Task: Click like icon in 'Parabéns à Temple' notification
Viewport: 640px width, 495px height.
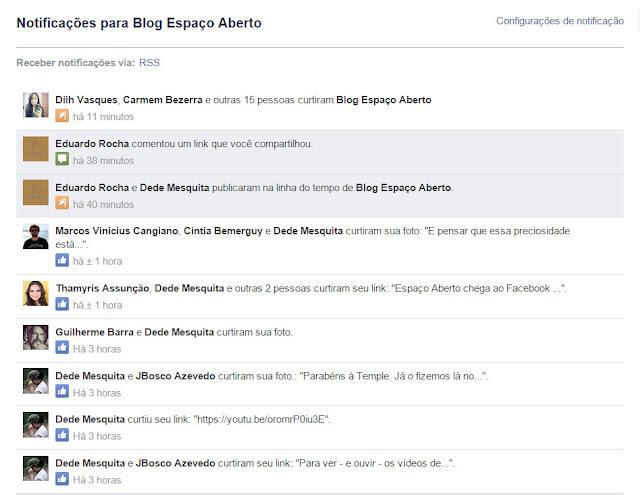Action: (62, 391)
